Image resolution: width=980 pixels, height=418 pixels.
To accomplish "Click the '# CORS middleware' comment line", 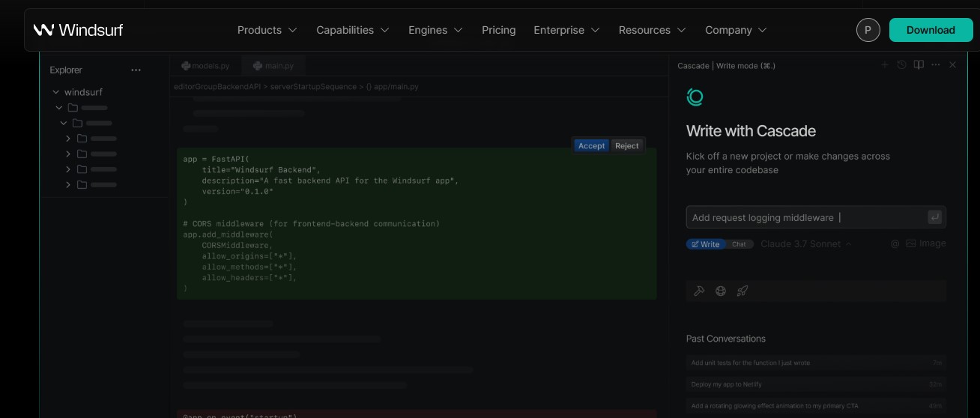I will pos(312,224).
